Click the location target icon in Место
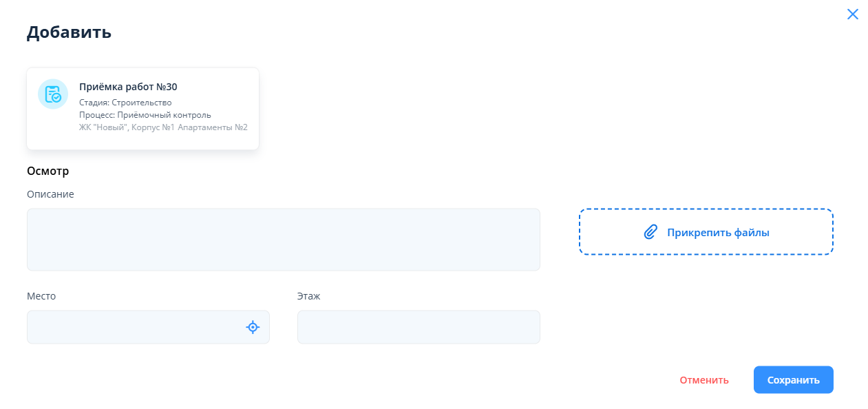Image resolution: width=868 pixels, height=409 pixels. [253, 327]
